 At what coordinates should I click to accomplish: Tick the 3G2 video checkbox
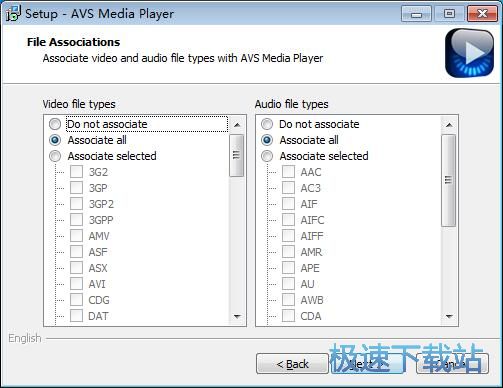(x=76, y=172)
